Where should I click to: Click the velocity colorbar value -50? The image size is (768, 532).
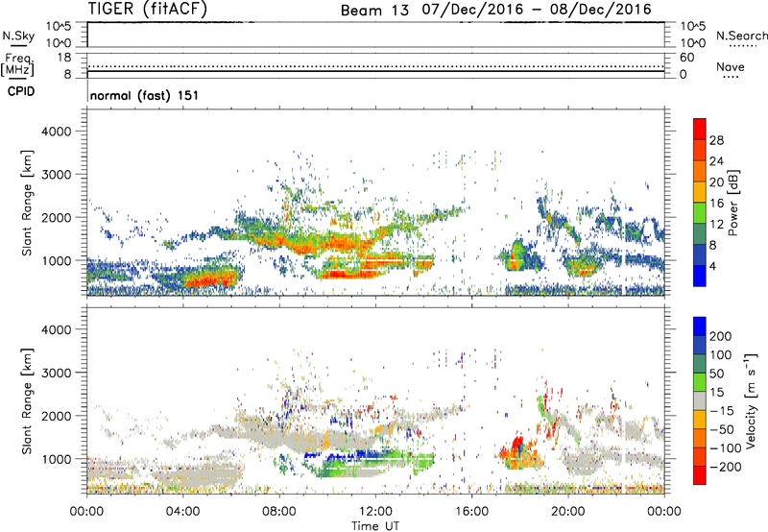[722, 429]
